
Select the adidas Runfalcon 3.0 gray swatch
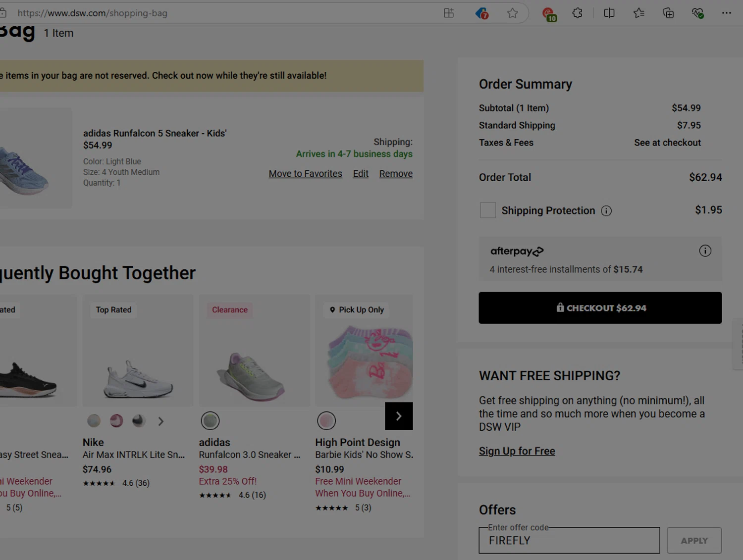click(210, 421)
